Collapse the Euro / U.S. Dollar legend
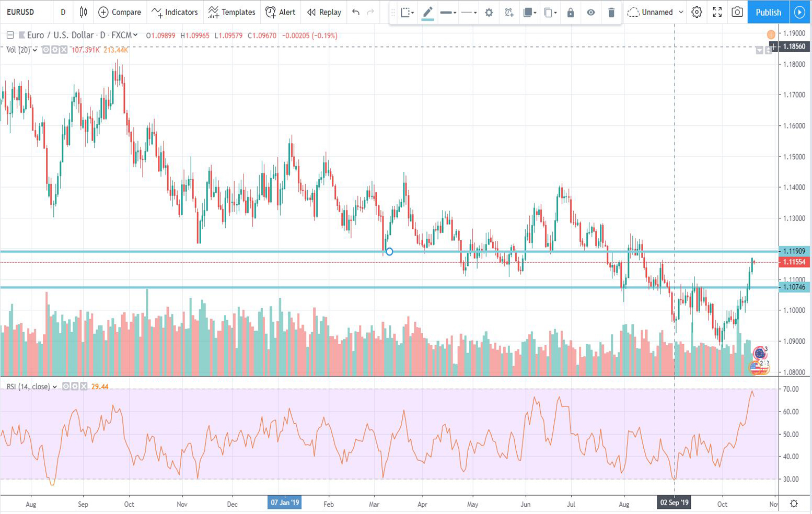 coord(10,36)
